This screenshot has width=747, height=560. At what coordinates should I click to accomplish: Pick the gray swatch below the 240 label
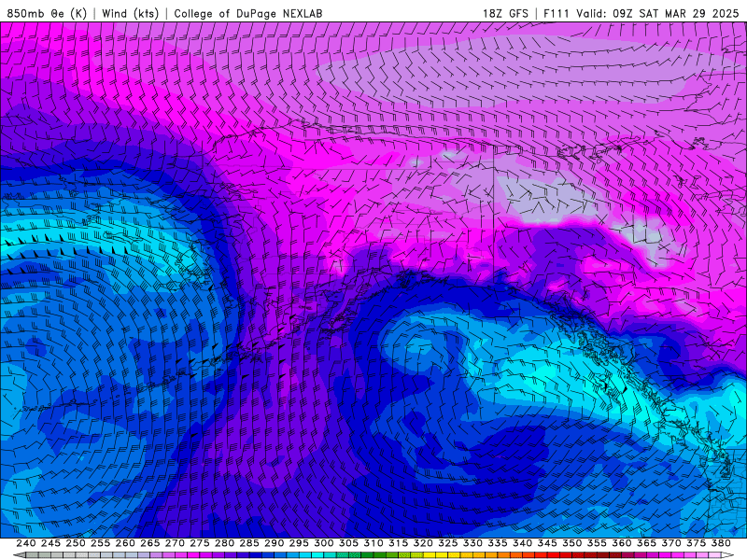click(32, 554)
